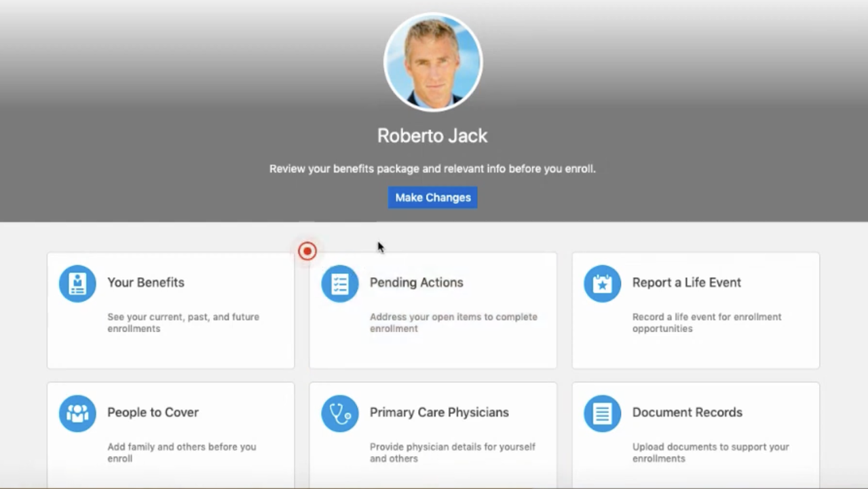
Task: Click the Your Benefits person icon
Action: [x=77, y=283]
